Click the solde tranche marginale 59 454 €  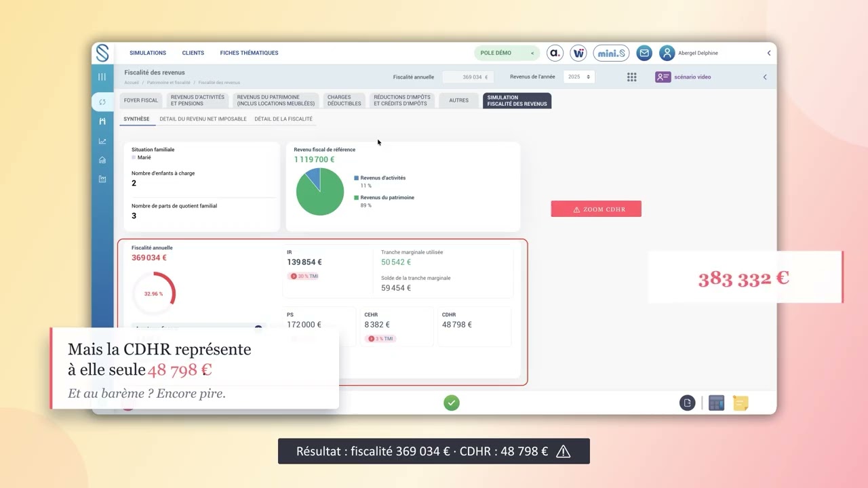tap(396, 288)
